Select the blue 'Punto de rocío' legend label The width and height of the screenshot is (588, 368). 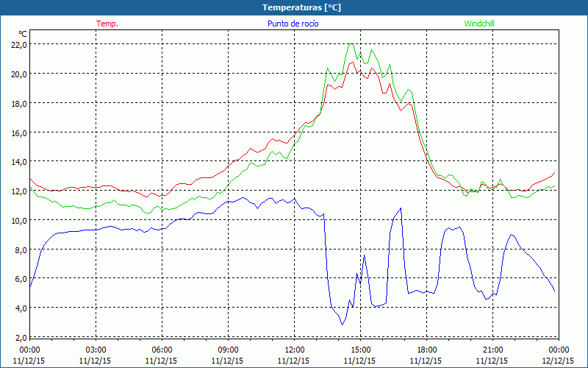[x=293, y=24]
